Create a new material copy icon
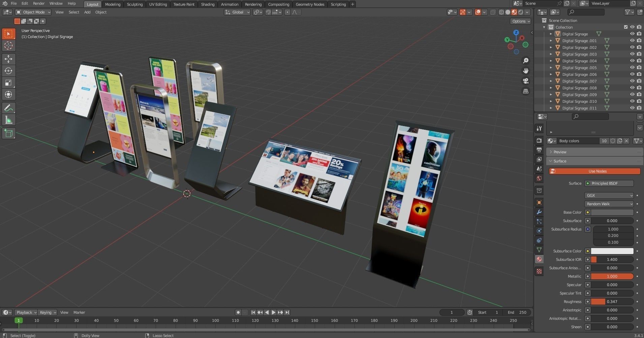This screenshot has height=338, width=644. click(620, 141)
